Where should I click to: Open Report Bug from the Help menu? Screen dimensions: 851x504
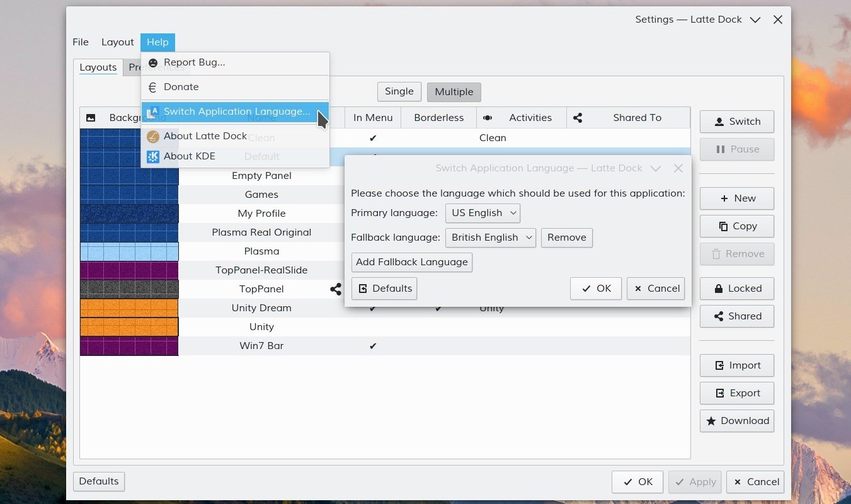click(235, 62)
